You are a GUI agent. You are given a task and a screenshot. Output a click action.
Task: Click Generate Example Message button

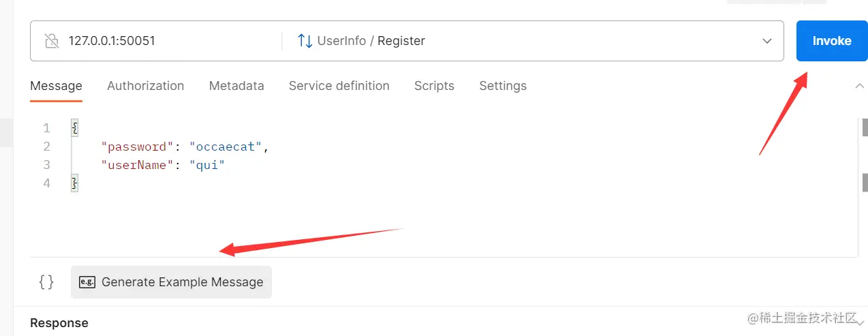click(x=171, y=282)
